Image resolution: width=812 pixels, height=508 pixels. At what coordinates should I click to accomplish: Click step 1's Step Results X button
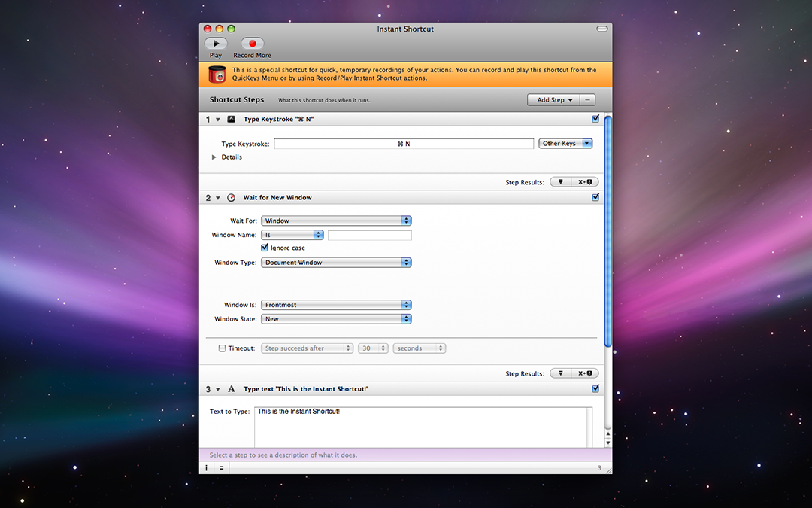(x=585, y=182)
